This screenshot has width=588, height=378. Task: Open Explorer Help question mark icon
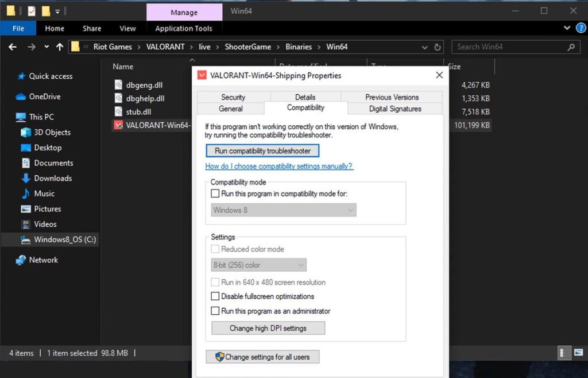point(581,28)
